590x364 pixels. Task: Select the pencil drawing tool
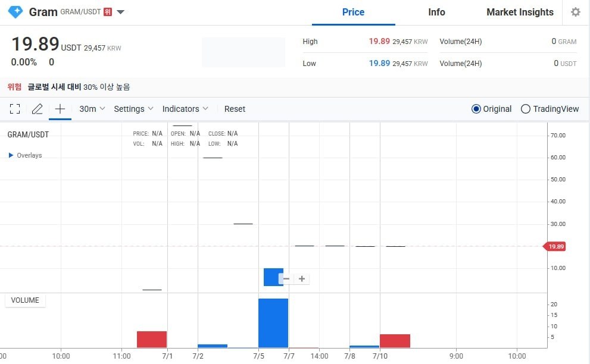38,109
